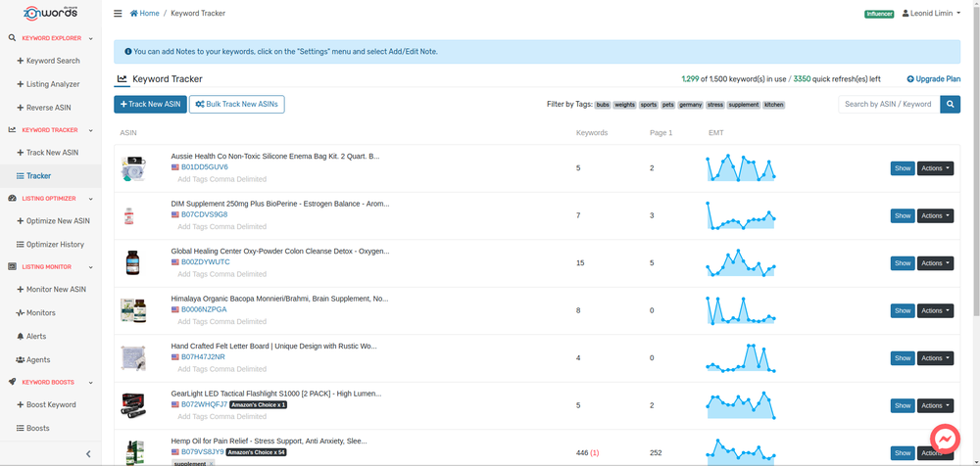Filter by the stress tag

coord(715,105)
